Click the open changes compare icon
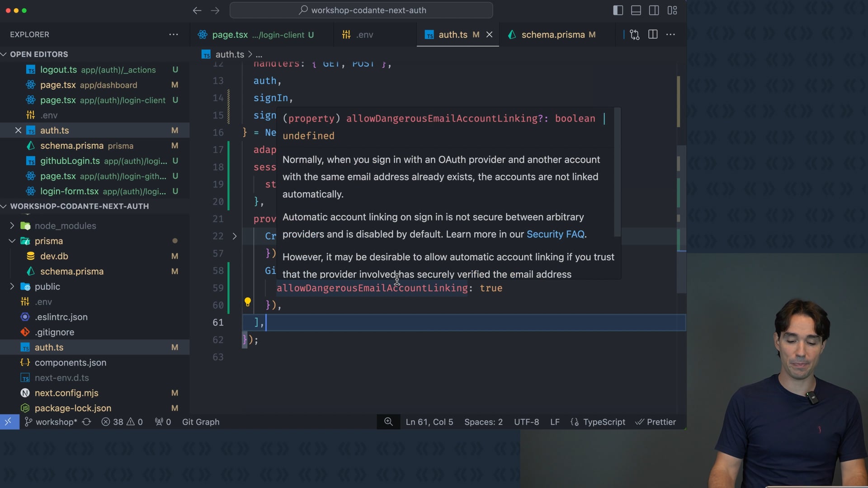This screenshot has width=868, height=488. [634, 35]
